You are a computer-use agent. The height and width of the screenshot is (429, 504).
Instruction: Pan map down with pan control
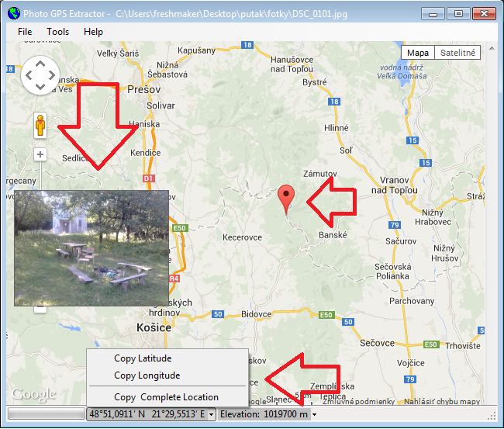coord(40,87)
